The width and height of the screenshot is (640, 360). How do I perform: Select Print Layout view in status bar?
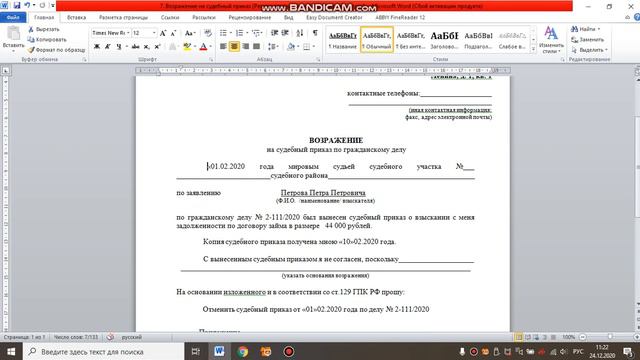[x=518, y=337]
